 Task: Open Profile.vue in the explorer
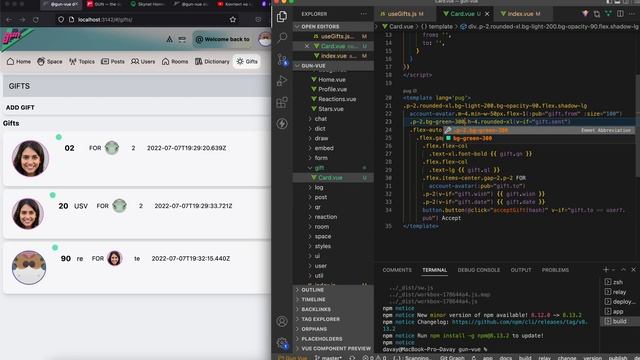click(332, 89)
